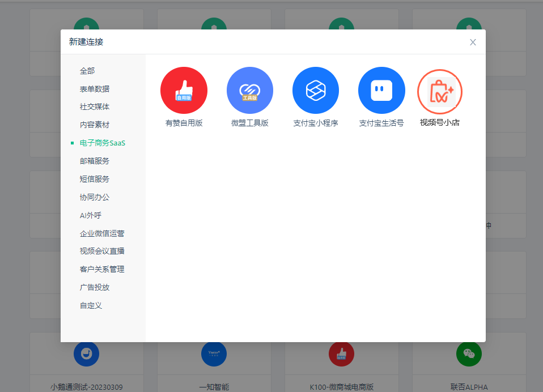Open the 小鹅通测试-20230309 connection icon in background
This screenshot has width=543, height=392.
pyautogui.click(x=87, y=353)
